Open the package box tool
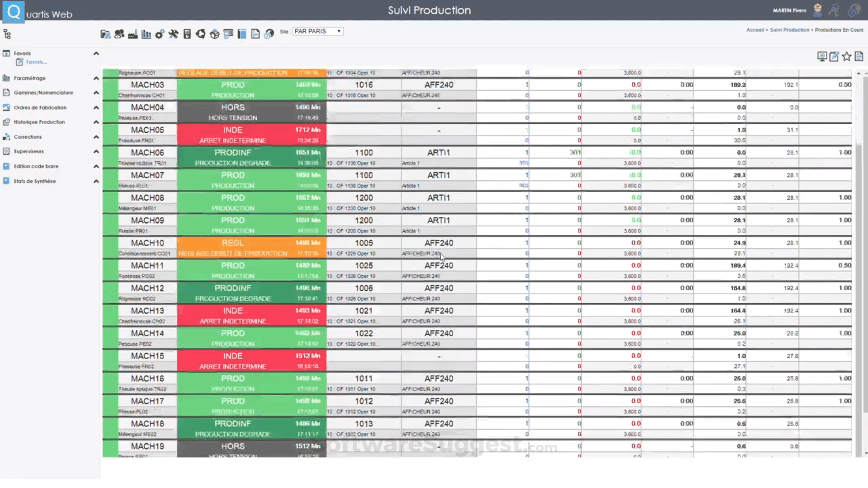 [x=214, y=33]
